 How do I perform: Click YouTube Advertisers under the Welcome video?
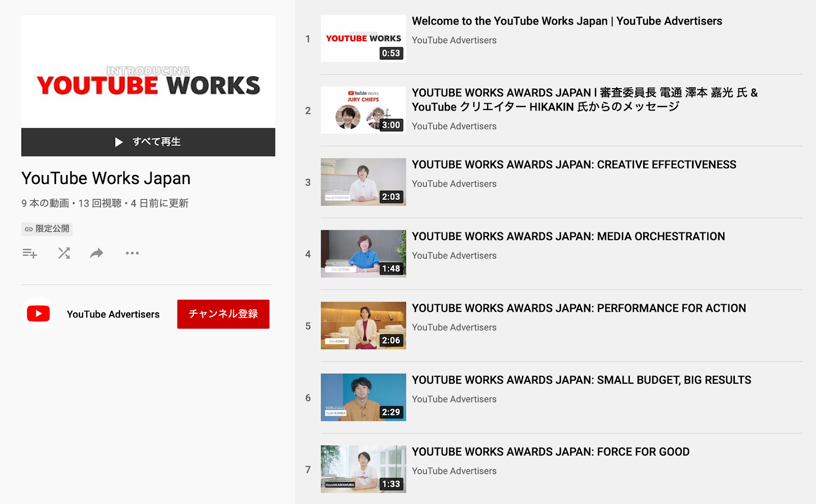click(x=454, y=40)
